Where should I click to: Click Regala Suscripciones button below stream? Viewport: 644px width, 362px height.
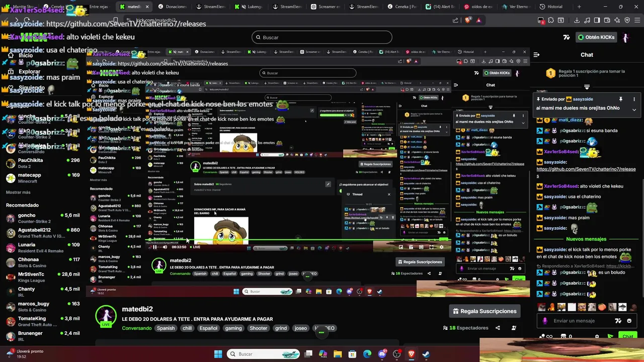click(x=485, y=311)
